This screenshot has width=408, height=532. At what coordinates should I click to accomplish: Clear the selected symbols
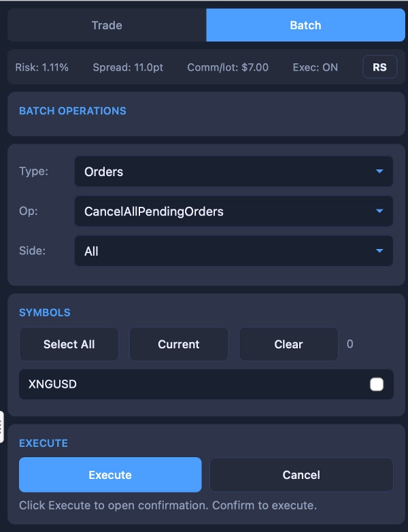288,344
